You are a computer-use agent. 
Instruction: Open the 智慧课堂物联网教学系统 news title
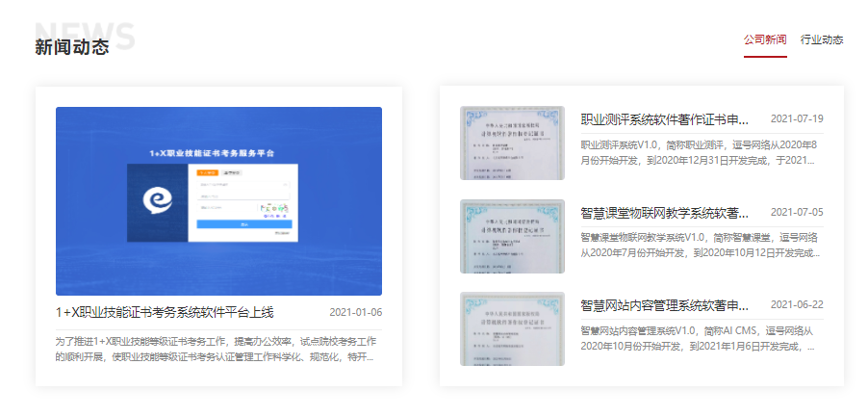coord(664,213)
